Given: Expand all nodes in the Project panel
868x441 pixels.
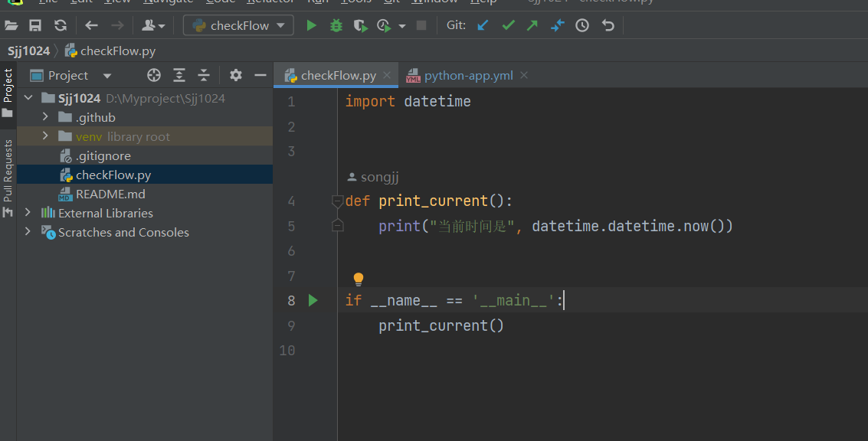Looking at the screenshot, I should click(179, 75).
